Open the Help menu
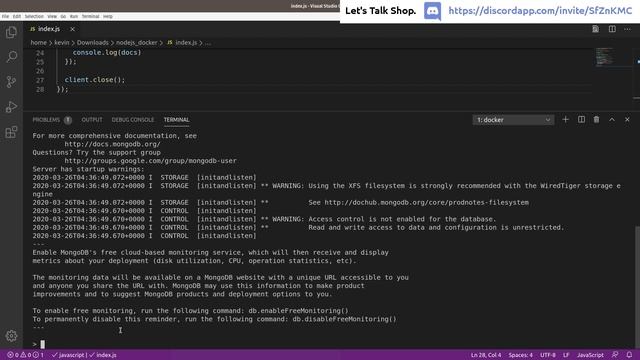The width and height of the screenshot is (640, 360). (x=108, y=16)
